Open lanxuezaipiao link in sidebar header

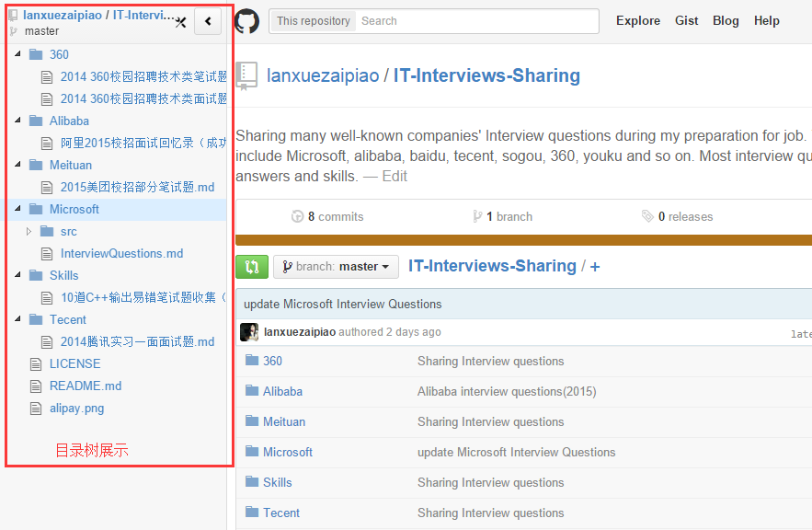click(63, 15)
